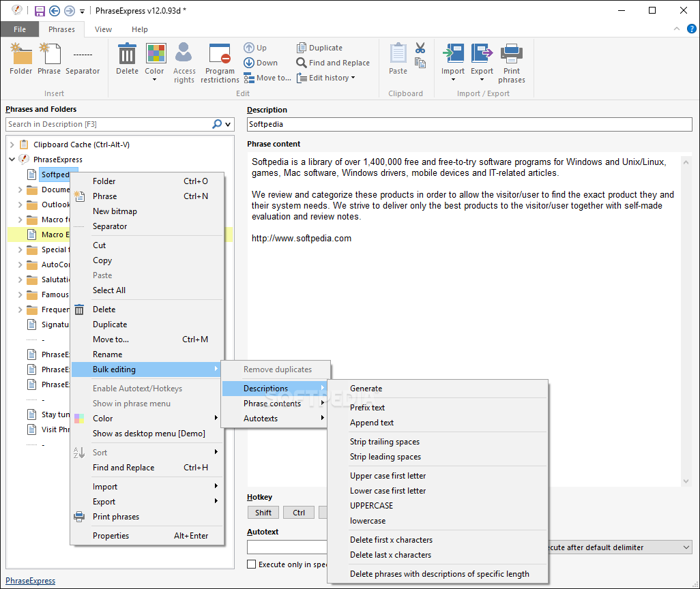Screen dimensions: 700x589
Task: Open the quick access toolbar dropdown
Action: point(82,11)
